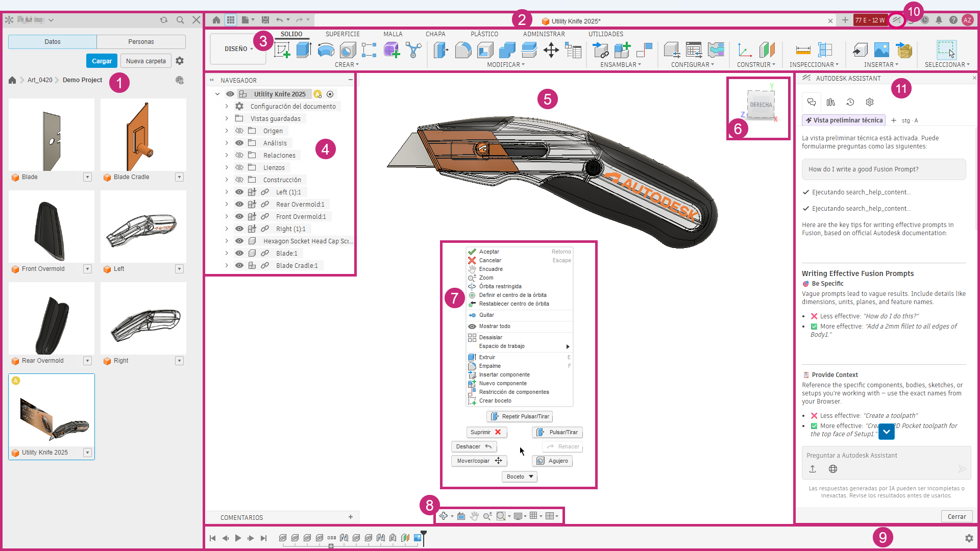Expand the Front Overmold:1 node
Viewport: 980px width, 551px height.
pyautogui.click(x=227, y=216)
